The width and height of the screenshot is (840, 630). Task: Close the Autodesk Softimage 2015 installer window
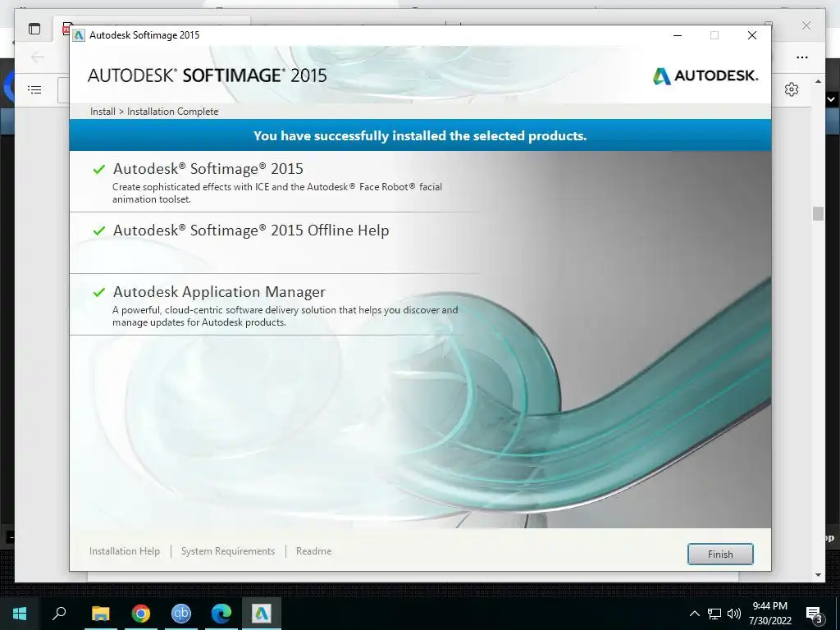pos(752,35)
